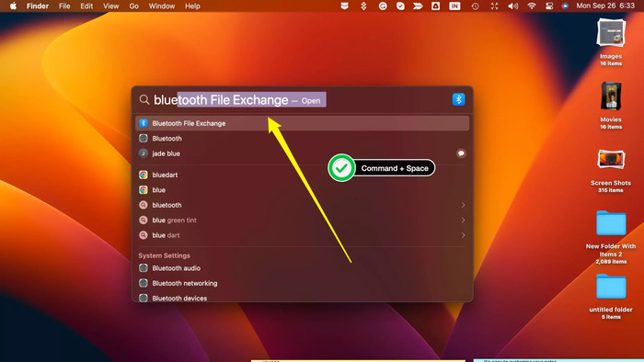
Task: Expand the blue dart chevron
Action: (463, 235)
